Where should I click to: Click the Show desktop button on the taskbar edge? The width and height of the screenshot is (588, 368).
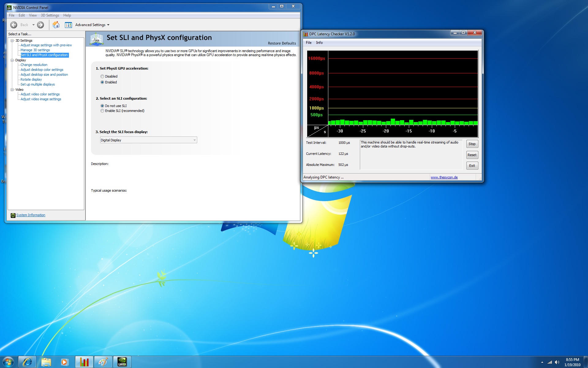pyautogui.click(x=586, y=362)
